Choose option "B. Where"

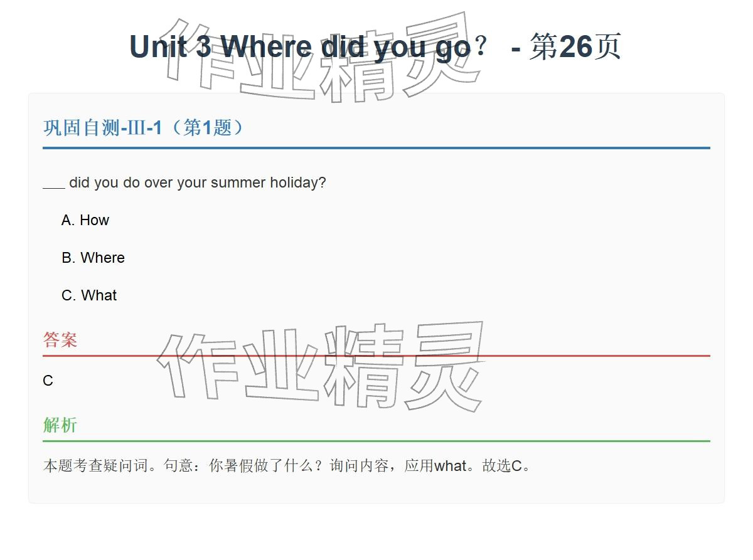pyautogui.click(x=93, y=258)
